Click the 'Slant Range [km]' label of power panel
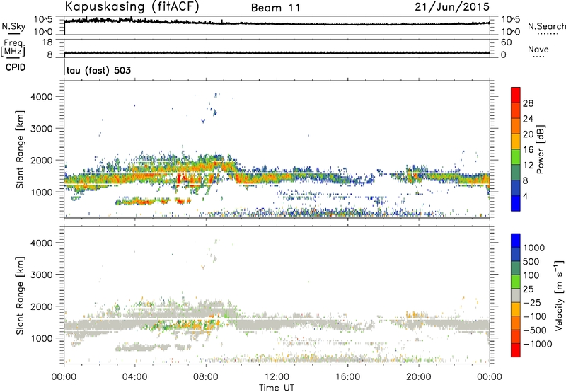 click(20, 149)
